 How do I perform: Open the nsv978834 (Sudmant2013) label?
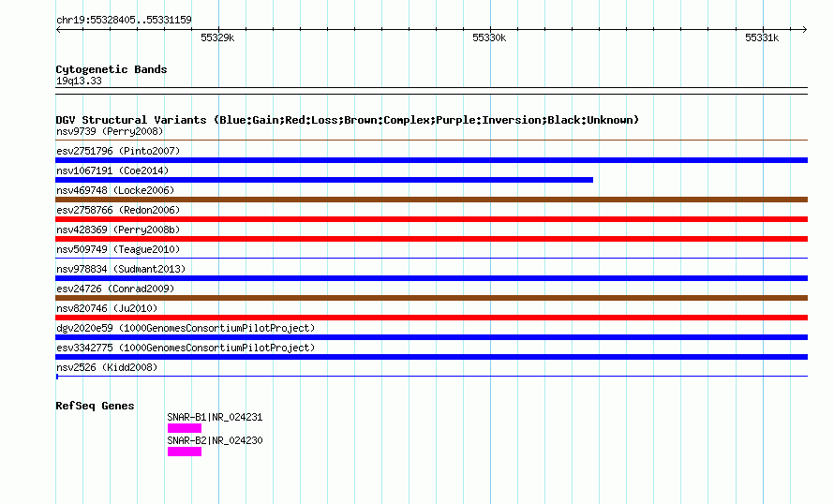[x=121, y=269]
